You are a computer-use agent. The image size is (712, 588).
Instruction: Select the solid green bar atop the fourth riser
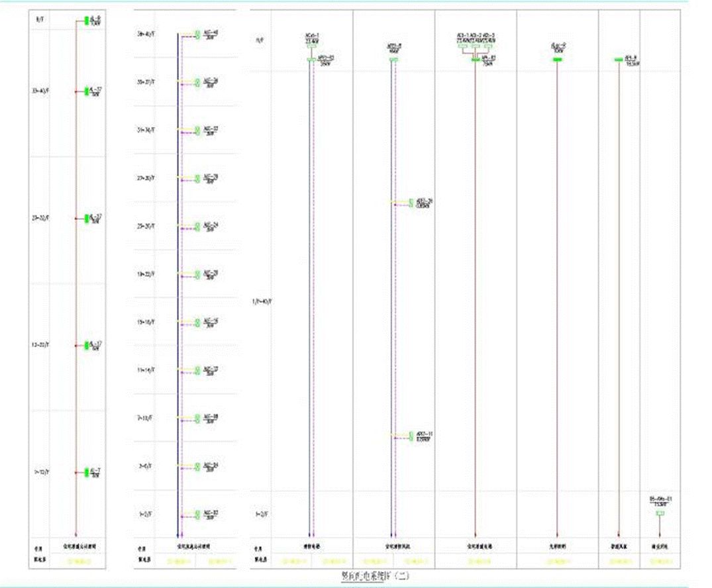558,60
